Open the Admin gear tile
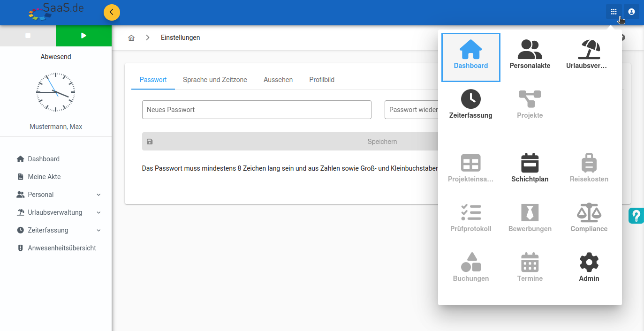This screenshot has height=331, width=644. pos(589,268)
